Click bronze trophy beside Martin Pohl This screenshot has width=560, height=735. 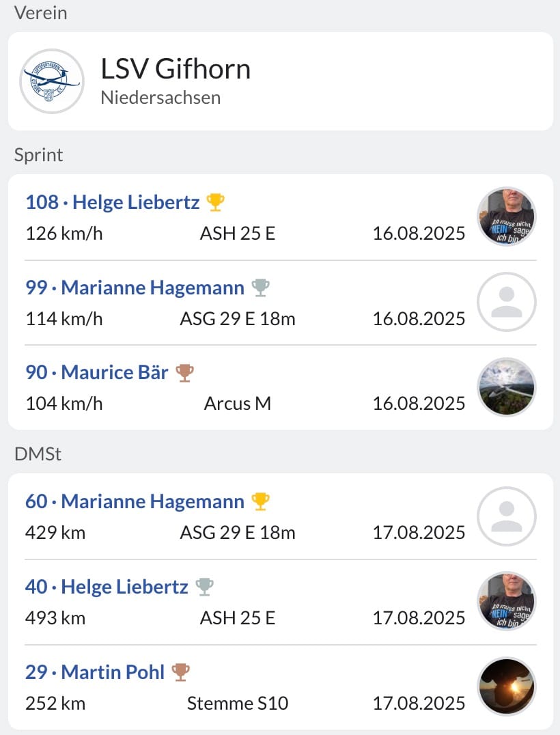tap(181, 671)
